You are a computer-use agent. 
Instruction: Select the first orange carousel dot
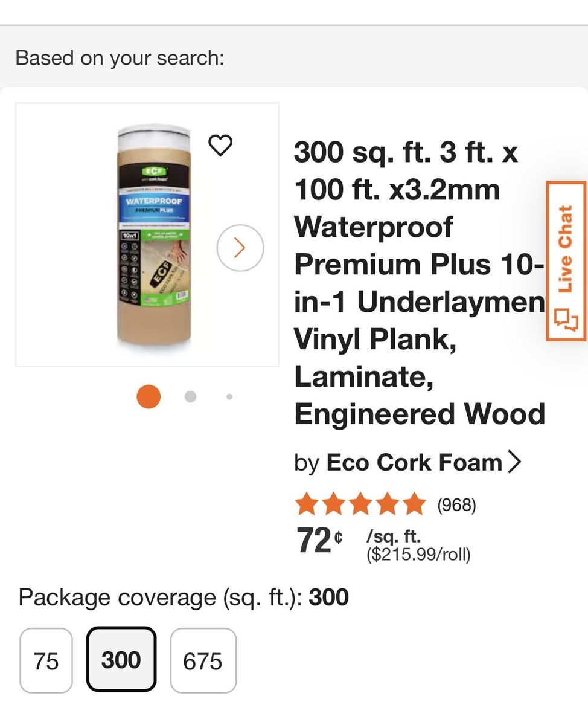[x=149, y=397]
